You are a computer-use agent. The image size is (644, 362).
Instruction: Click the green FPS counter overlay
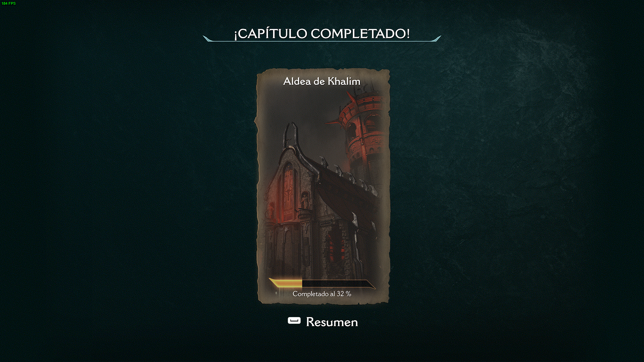[8, 3]
